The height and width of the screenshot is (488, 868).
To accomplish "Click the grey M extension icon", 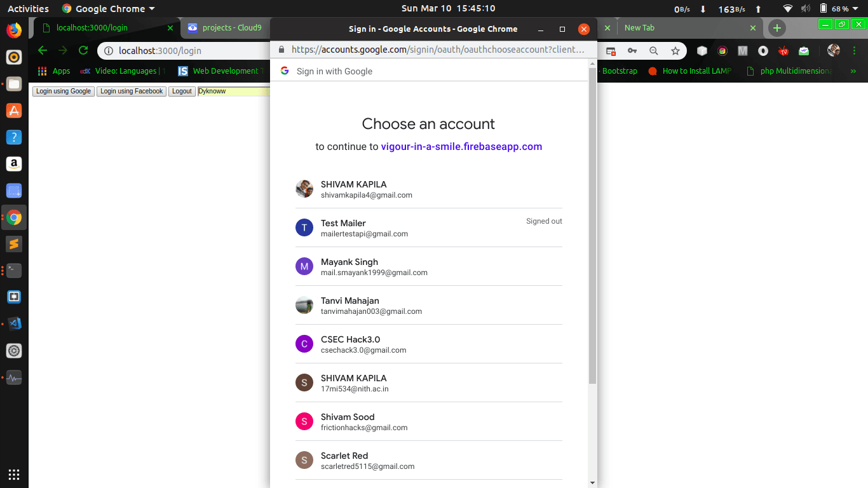I will (743, 51).
